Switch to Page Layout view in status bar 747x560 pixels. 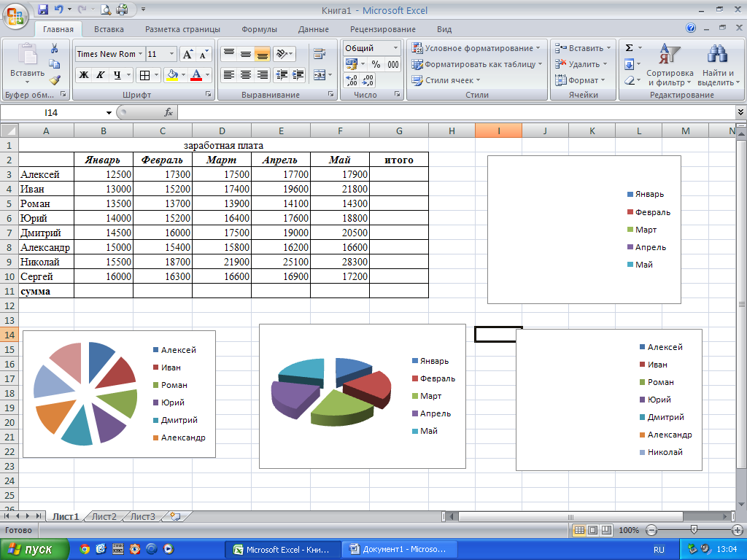(x=592, y=530)
